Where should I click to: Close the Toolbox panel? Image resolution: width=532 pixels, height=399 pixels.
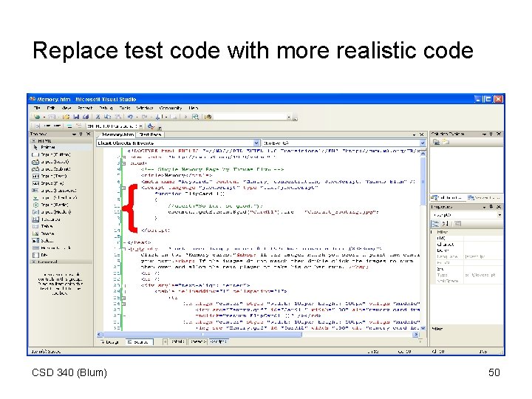point(88,134)
